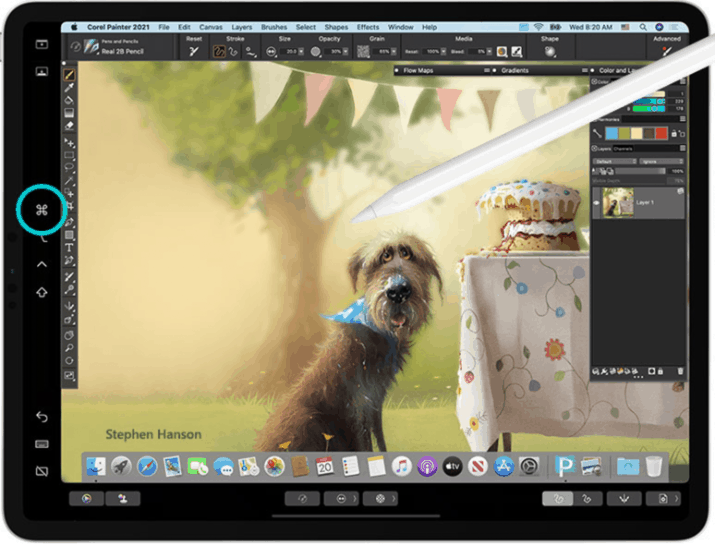Click the Reset brush icon

coord(194,52)
